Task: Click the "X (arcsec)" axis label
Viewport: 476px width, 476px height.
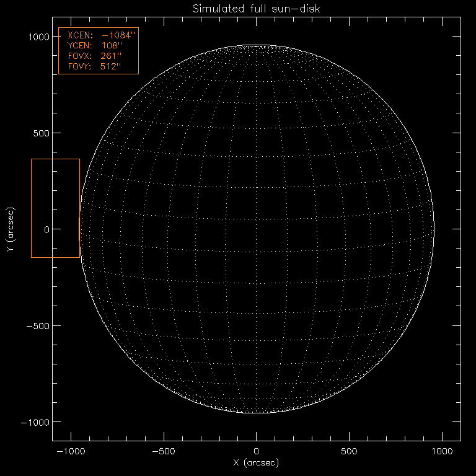Action: tap(256, 462)
